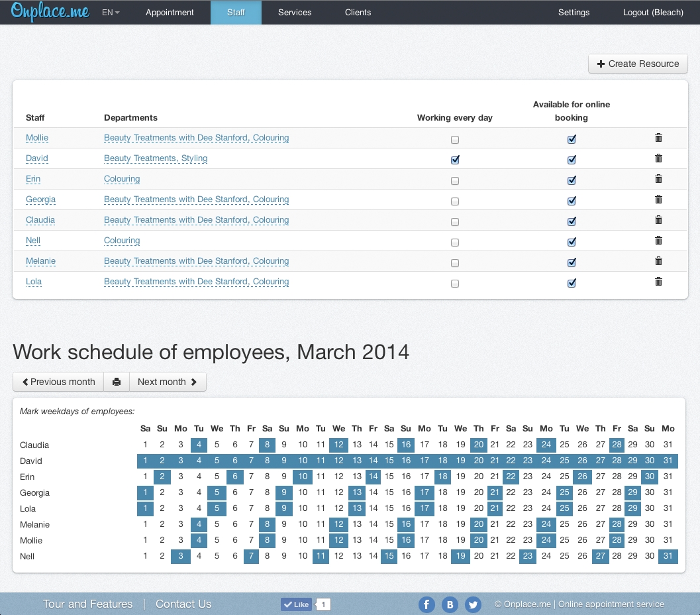Click the Create Resource button
This screenshot has width=700, height=615.
tap(638, 64)
